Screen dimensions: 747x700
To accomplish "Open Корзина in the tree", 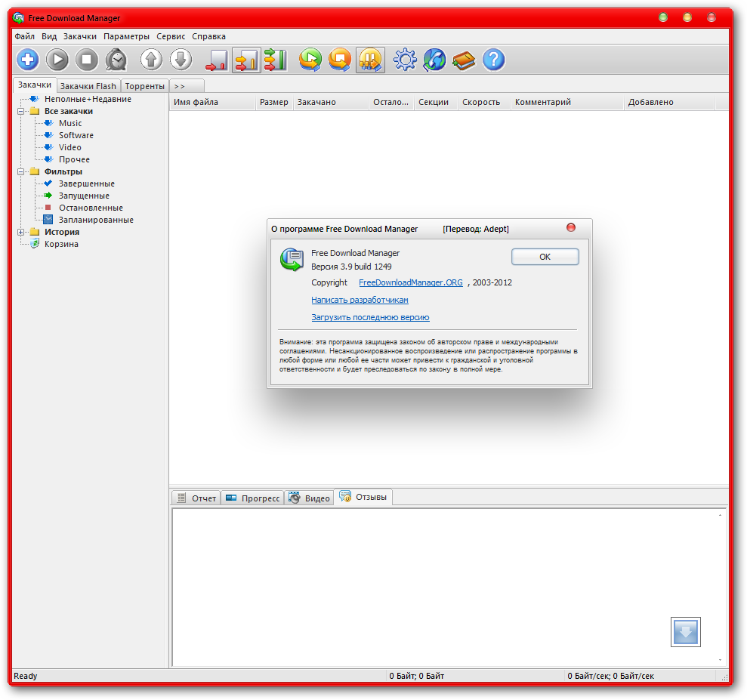I will (x=61, y=245).
